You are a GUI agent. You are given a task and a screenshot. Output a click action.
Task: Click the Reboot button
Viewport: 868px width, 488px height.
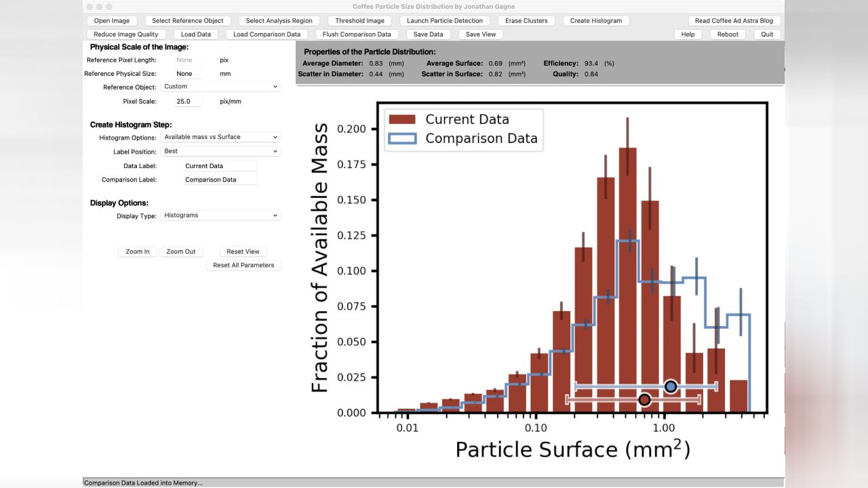coord(728,34)
